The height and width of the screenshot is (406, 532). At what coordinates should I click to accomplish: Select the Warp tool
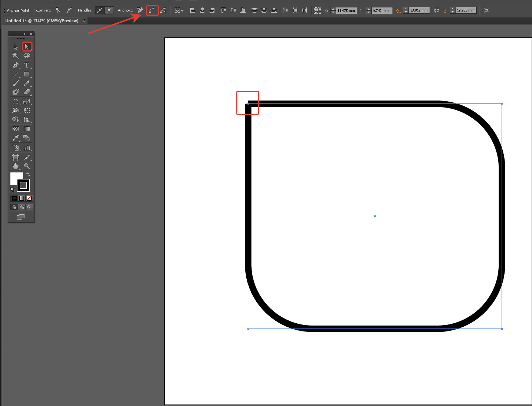(x=16, y=110)
